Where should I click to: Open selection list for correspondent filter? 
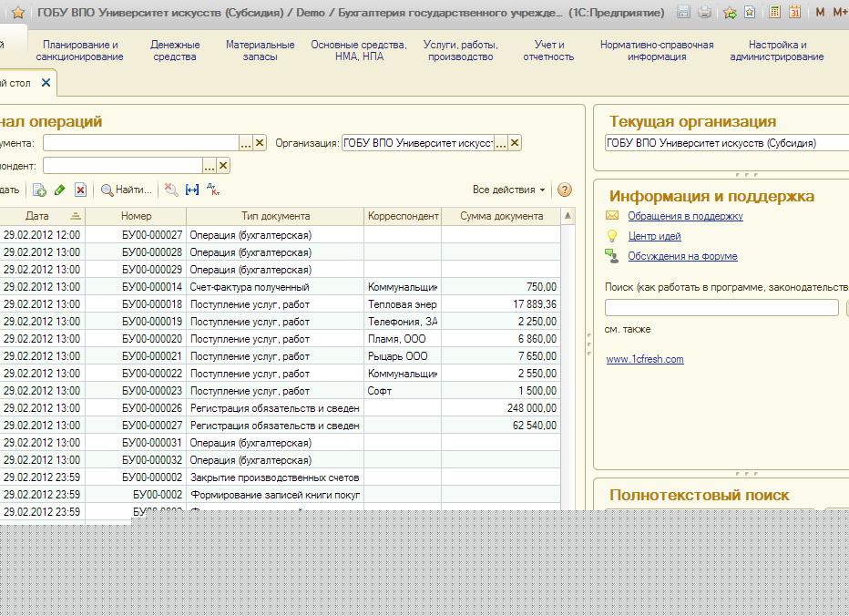pos(209,165)
